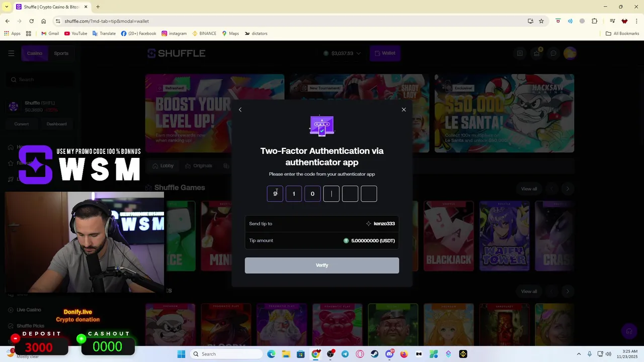Click the Wallet button in header
Viewport: 644px width, 362px height.
[385, 53]
